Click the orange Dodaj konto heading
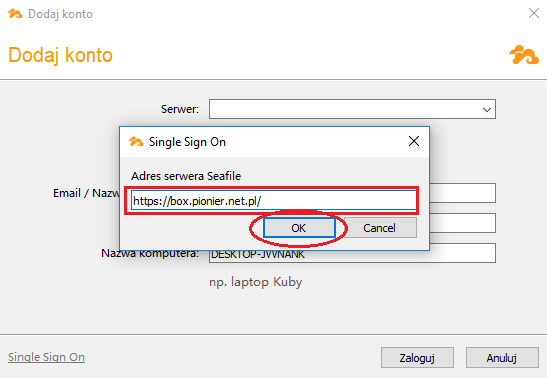This screenshot has height=378, width=547. pos(60,55)
